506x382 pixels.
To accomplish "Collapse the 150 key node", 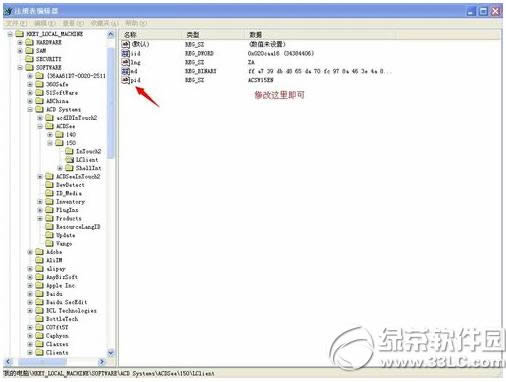I will 50,143.
